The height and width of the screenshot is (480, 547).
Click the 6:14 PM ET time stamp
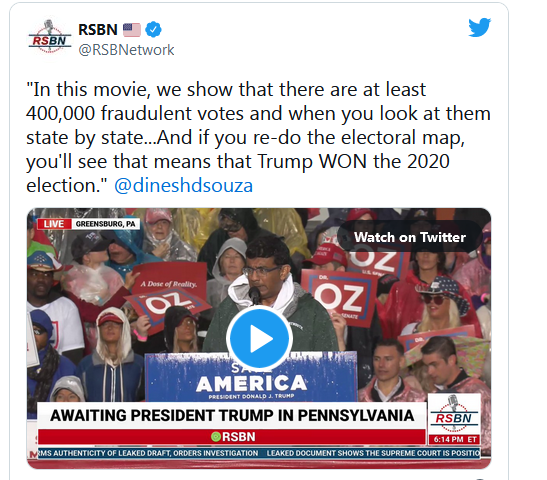[455, 440]
